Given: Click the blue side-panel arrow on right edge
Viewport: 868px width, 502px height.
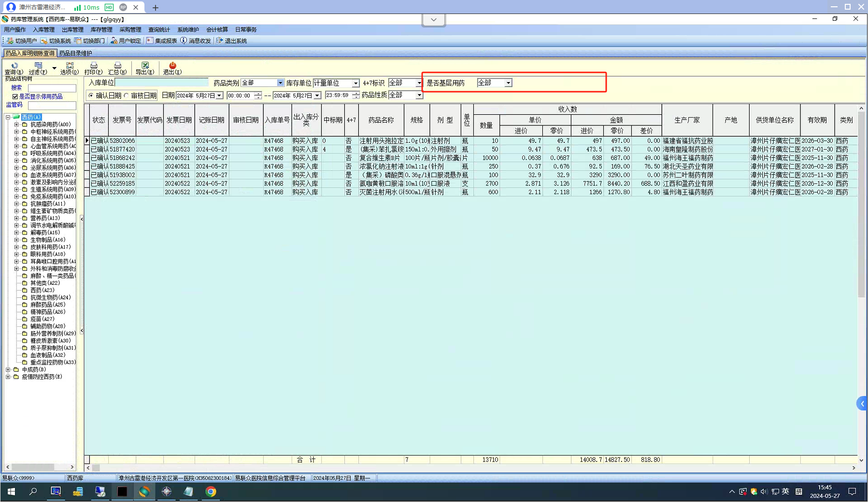Looking at the screenshot, I should (x=862, y=404).
